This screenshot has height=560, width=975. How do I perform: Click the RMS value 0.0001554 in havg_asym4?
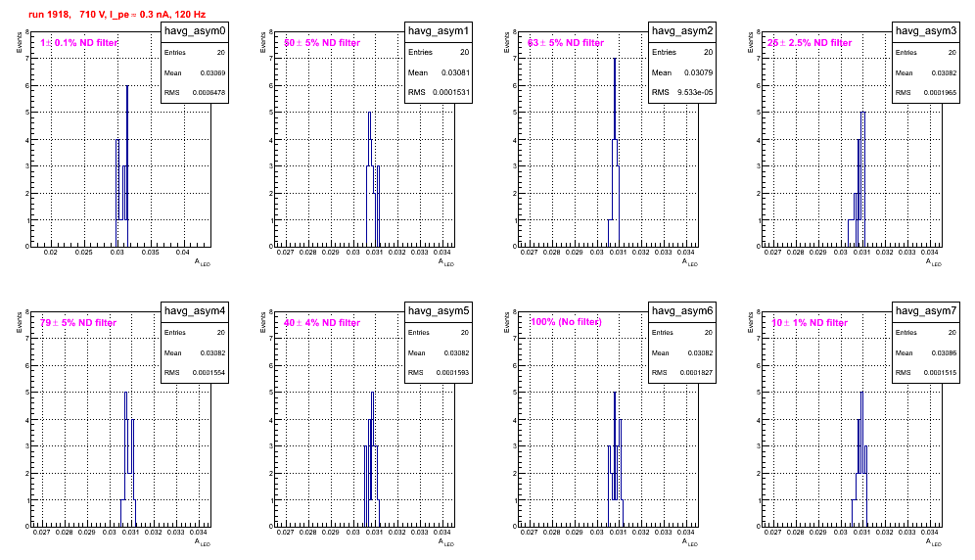tap(209, 373)
